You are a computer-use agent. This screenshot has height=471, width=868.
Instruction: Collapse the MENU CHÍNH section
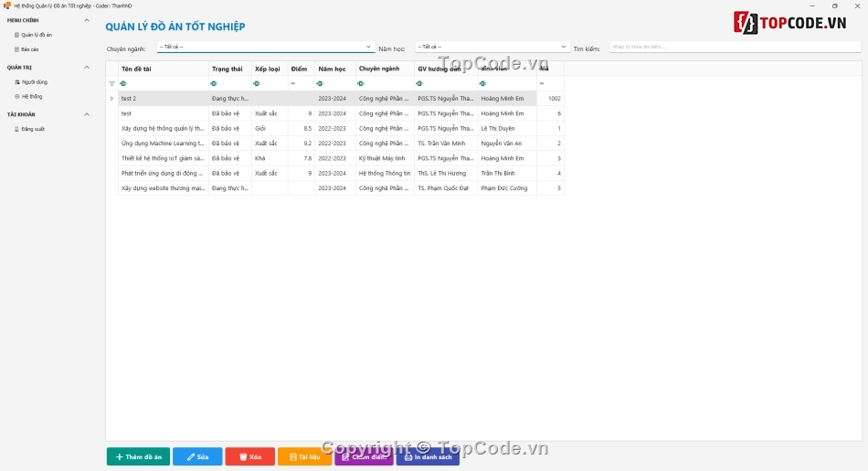click(x=87, y=20)
